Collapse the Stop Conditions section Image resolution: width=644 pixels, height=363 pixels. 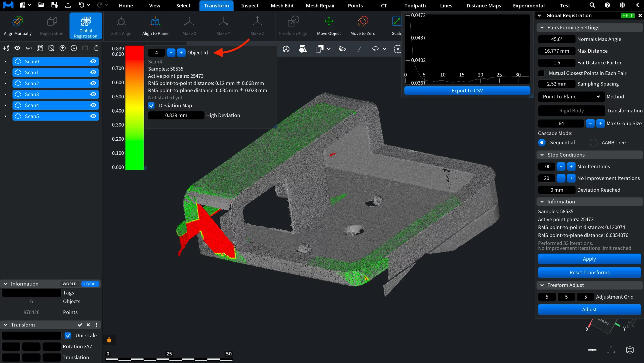tap(542, 155)
